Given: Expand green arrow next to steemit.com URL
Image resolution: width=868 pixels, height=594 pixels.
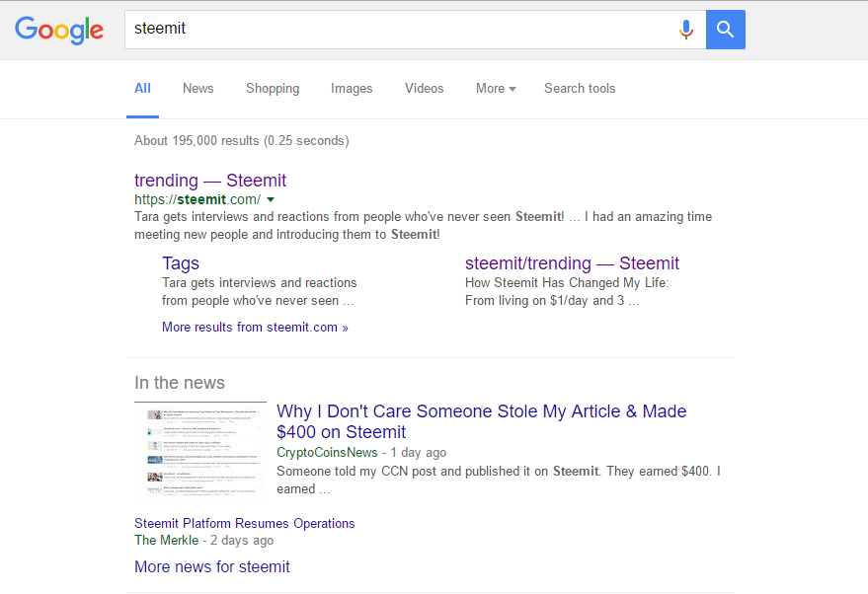Looking at the screenshot, I should [271, 199].
